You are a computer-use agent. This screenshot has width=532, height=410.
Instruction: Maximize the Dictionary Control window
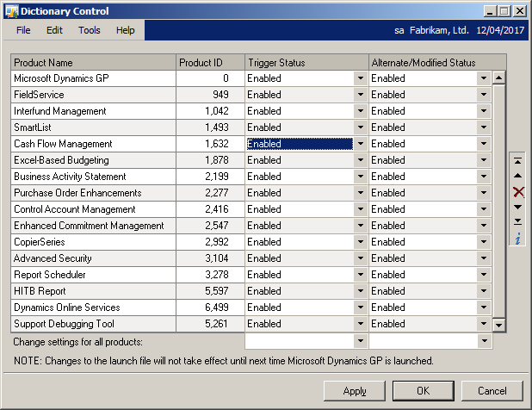click(x=504, y=11)
